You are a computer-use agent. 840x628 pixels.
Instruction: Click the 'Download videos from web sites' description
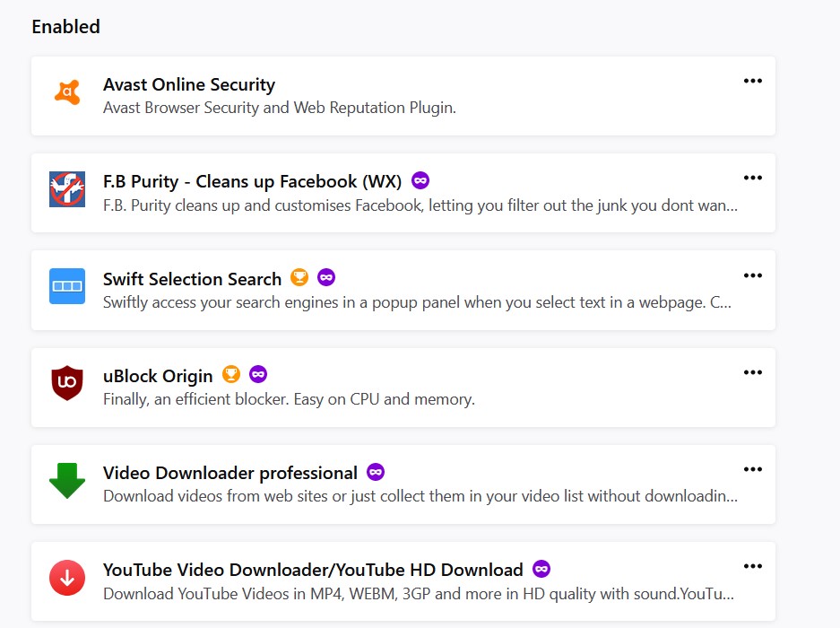(420, 497)
